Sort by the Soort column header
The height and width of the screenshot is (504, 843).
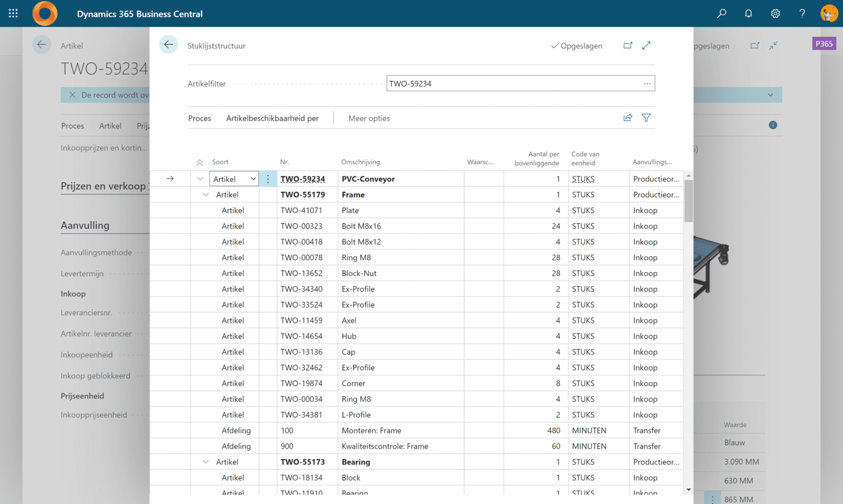220,162
